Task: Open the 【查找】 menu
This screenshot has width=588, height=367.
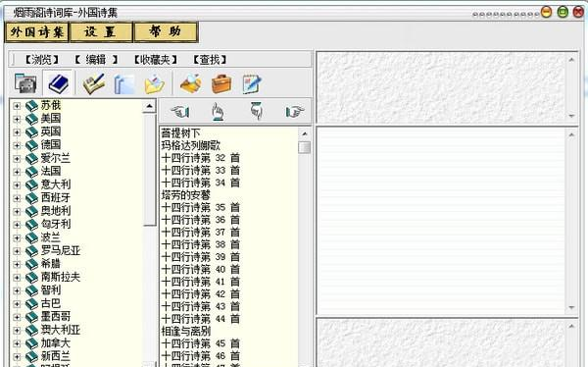Action: coord(210,59)
